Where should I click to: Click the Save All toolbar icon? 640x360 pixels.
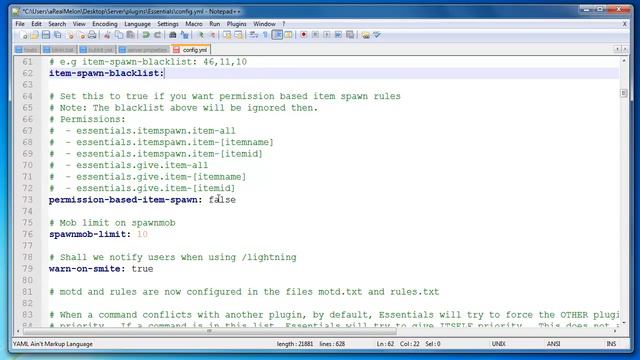click(x=57, y=35)
